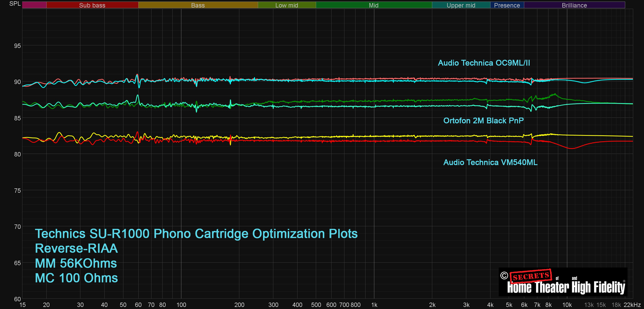Click the 90 dB axis value
644x309 pixels.
point(17,82)
